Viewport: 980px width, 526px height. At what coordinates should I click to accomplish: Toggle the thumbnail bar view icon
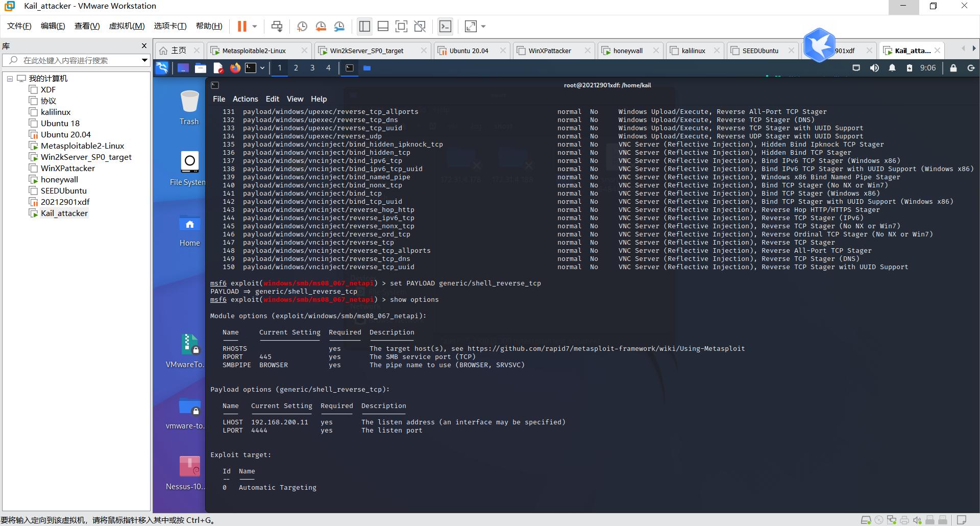(x=383, y=26)
